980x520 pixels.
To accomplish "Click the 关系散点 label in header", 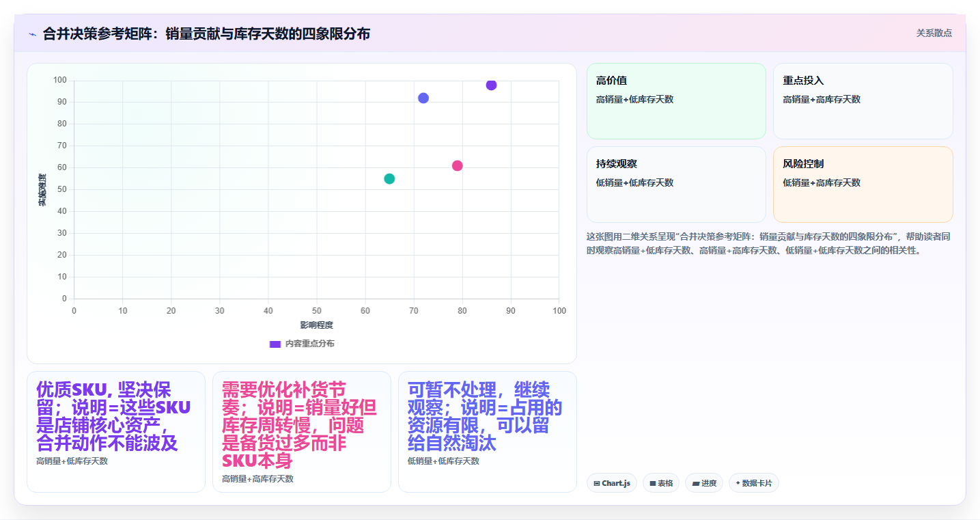I will pyautogui.click(x=934, y=33).
